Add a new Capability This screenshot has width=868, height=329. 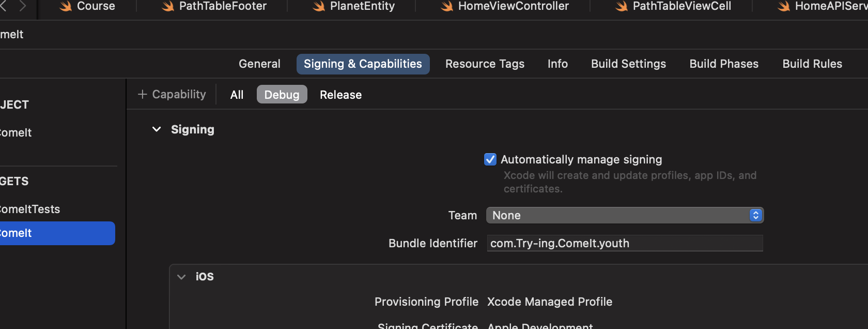pos(172,94)
